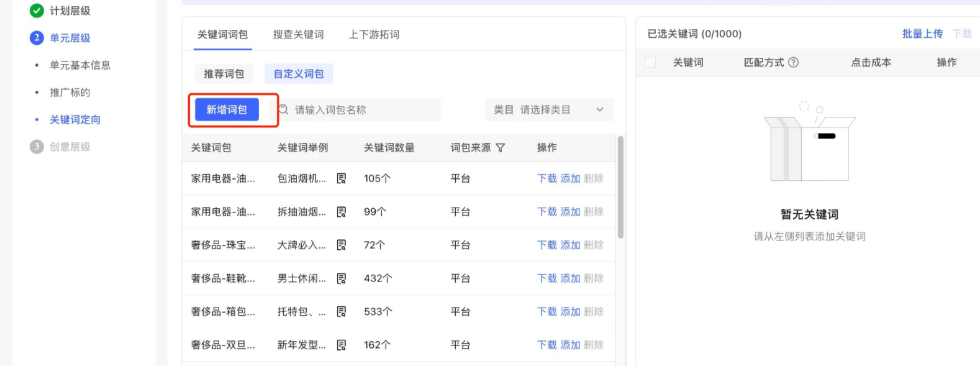Click the 词包来源 filter funnel icon
This screenshot has width=980, height=366.
pos(501,148)
